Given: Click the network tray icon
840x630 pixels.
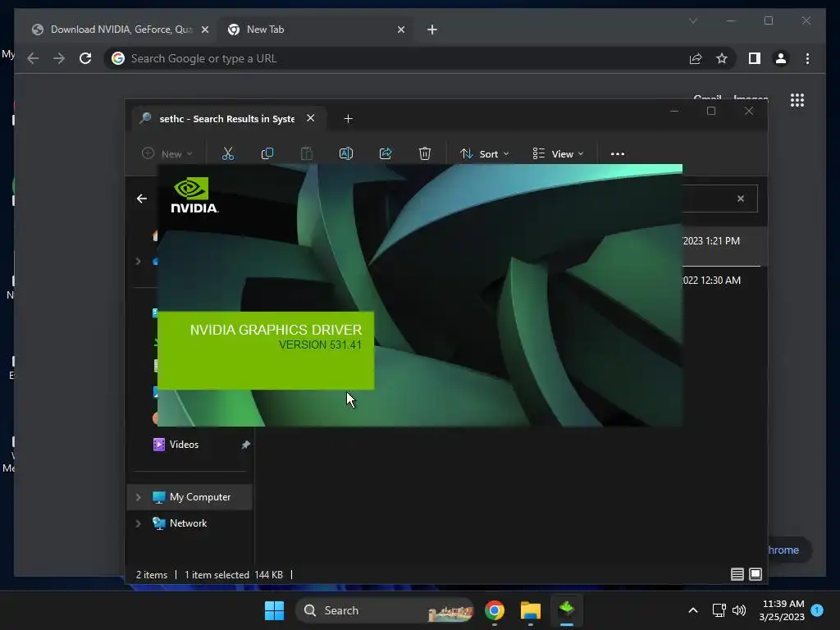Looking at the screenshot, I should [719, 610].
